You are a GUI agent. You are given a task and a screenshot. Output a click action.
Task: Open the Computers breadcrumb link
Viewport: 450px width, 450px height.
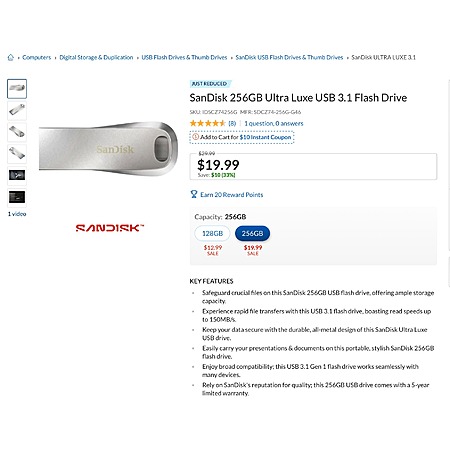[x=37, y=57]
